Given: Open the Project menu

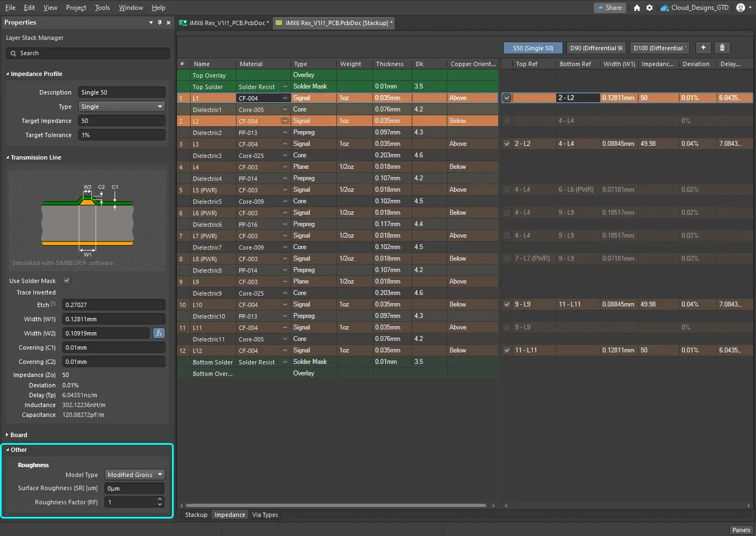Looking at the screenshot, I should 76,8.
